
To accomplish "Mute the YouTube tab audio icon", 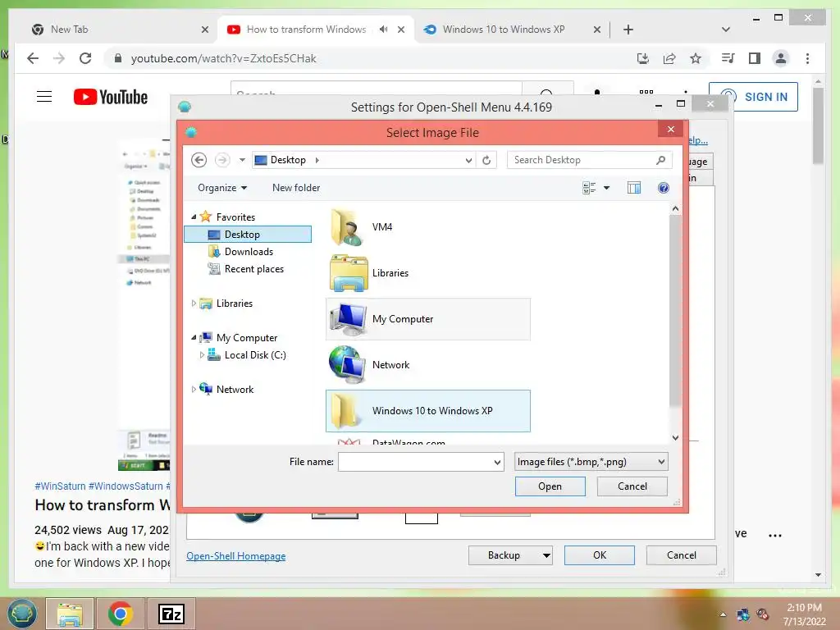I will click(x=384, y=30).
